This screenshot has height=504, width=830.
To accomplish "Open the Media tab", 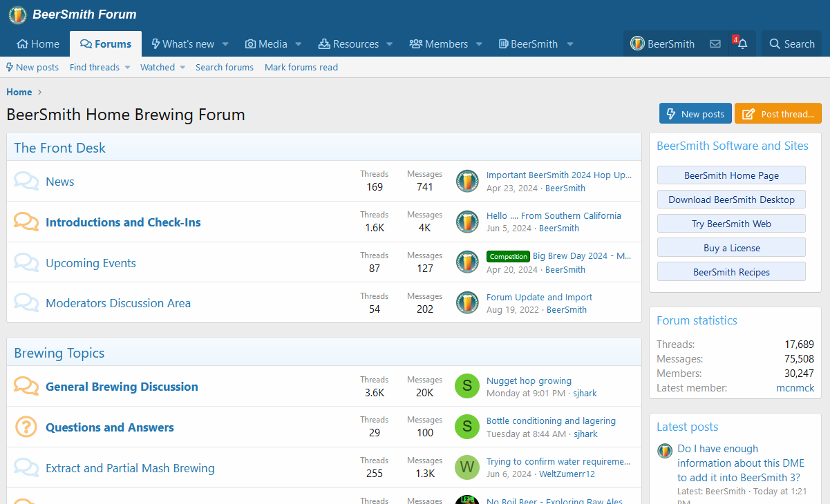I will 266,44.
